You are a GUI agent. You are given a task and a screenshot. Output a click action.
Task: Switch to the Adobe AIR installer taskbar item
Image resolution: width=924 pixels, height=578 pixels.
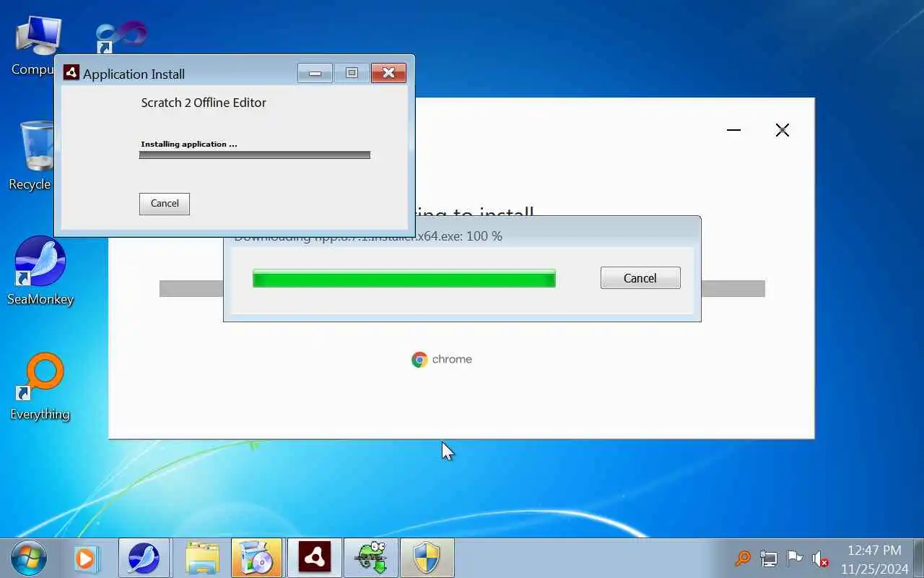click(313, 558)
